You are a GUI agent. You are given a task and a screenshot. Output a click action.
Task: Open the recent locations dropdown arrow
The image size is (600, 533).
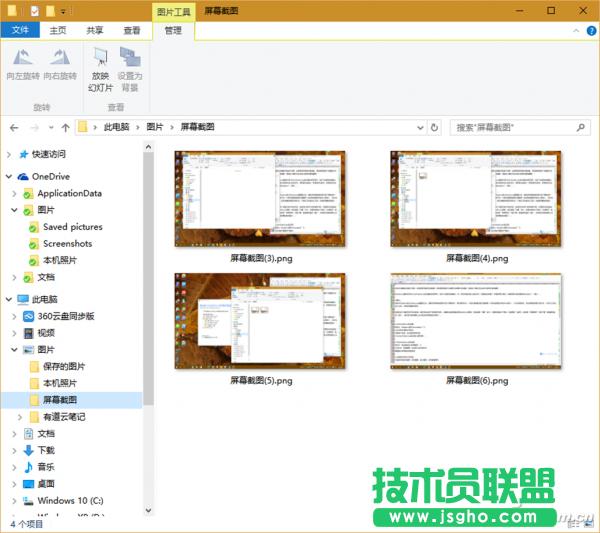[x=51, y=128]
